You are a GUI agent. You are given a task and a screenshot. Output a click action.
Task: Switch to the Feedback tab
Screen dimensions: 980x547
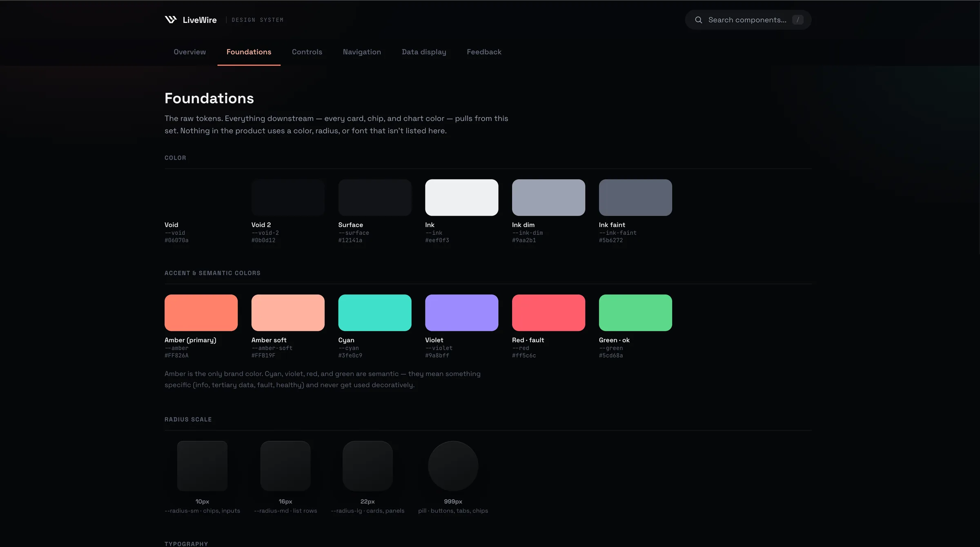pos(484,52)
